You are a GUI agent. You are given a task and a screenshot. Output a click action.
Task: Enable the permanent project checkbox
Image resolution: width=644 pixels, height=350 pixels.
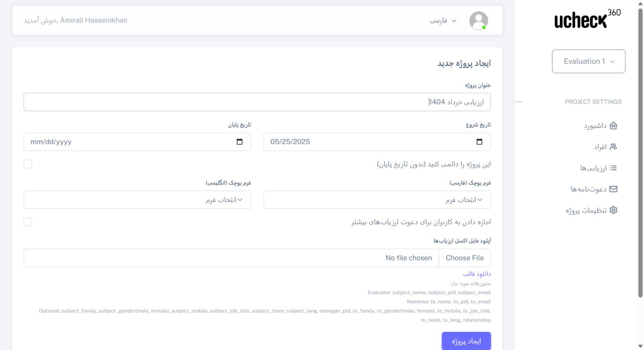click(28, 164)
